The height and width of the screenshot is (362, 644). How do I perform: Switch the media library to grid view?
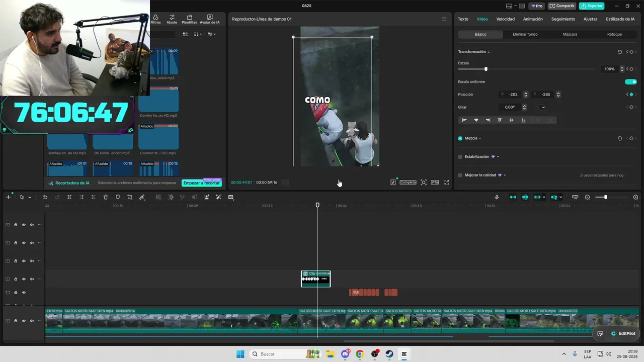click(x=185, y=34)
